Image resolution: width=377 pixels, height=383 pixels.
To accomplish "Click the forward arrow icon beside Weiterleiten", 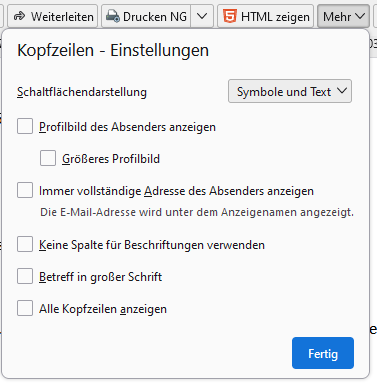I will click(20, 16).
